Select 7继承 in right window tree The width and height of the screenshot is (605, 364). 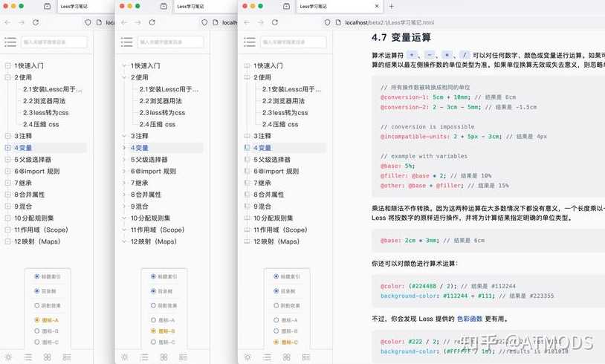(262, 183)
